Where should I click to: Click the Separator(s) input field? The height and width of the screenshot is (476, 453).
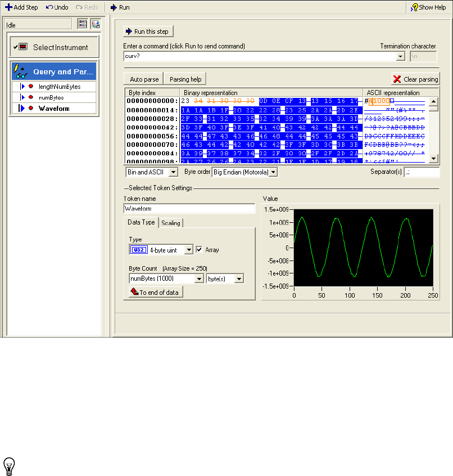(422, 172)
